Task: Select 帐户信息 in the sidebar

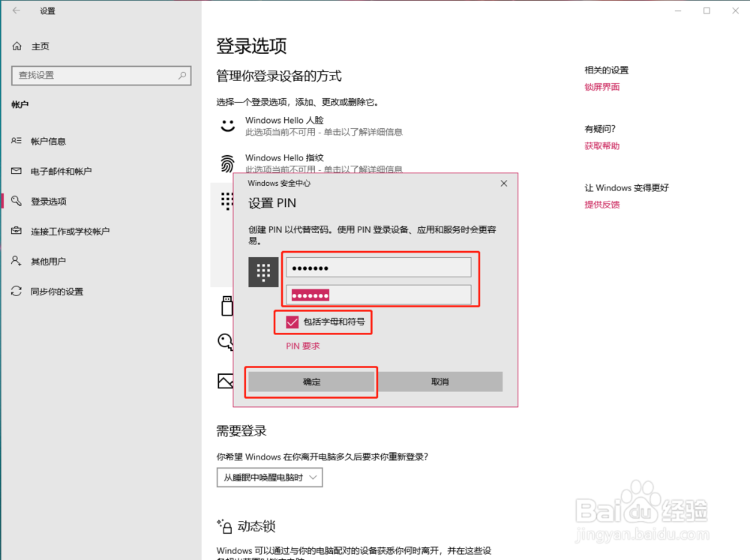Action: click(x=48, y=141)
